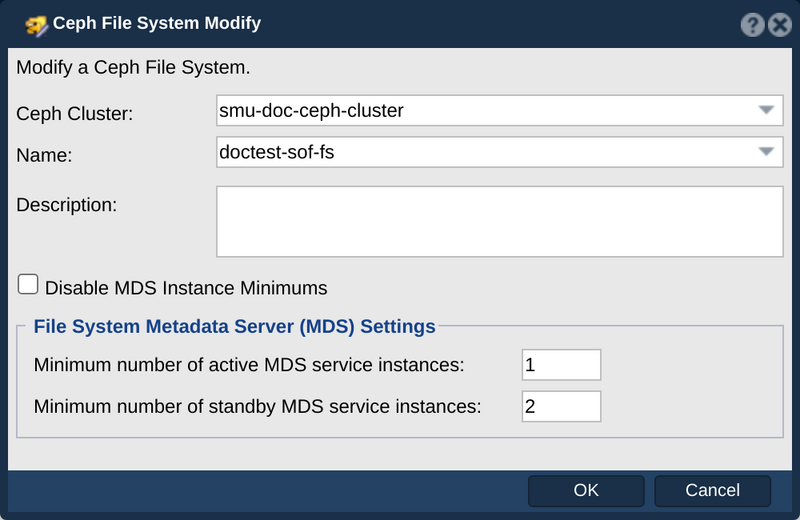Edit minimum standby MDS instances field

[561, 406]
